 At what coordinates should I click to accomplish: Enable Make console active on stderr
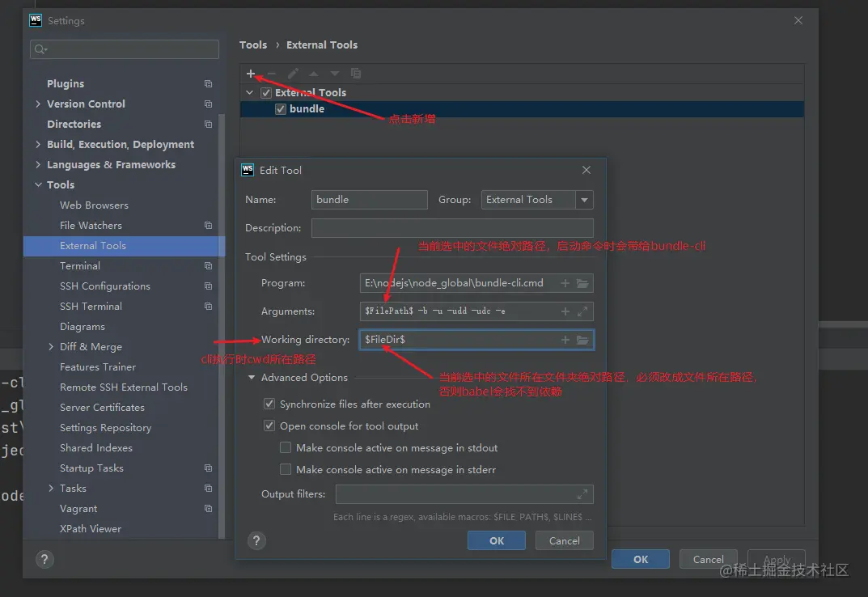[x=286, y=469]
